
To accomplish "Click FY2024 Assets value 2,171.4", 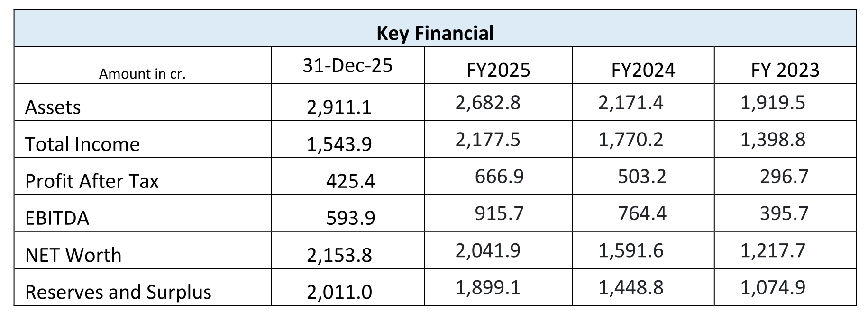I will pos(630,103).
